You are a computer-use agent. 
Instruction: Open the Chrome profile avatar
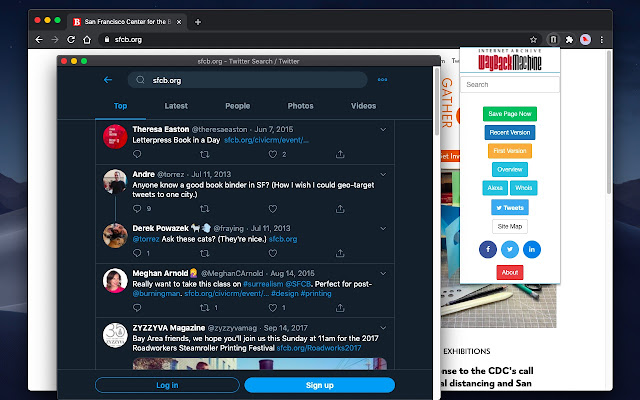click(x=585, y=40)
